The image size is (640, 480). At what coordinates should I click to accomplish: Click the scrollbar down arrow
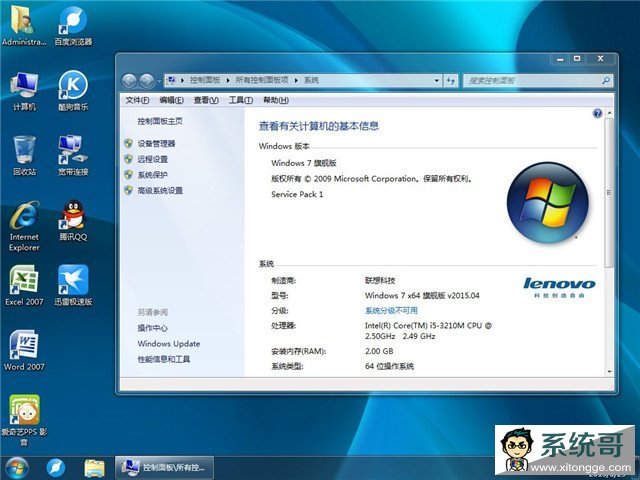click(x=609, y=372)
